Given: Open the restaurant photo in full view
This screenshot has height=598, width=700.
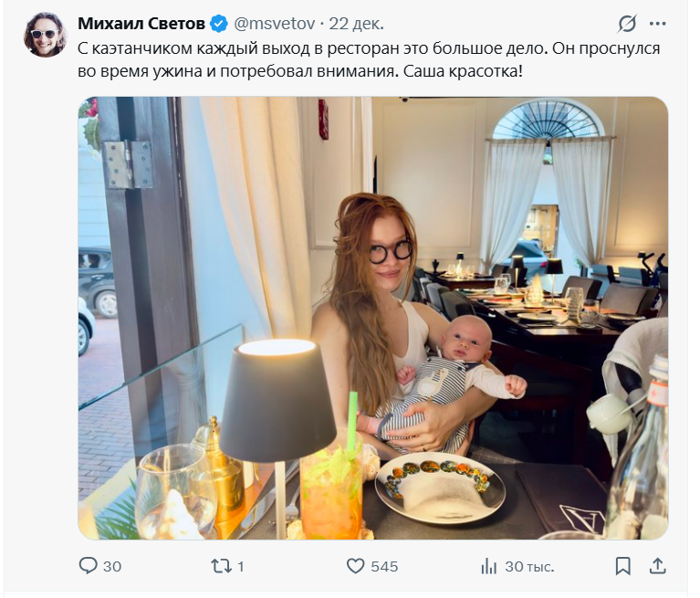Looking at the screenshot, I should 372,318.
